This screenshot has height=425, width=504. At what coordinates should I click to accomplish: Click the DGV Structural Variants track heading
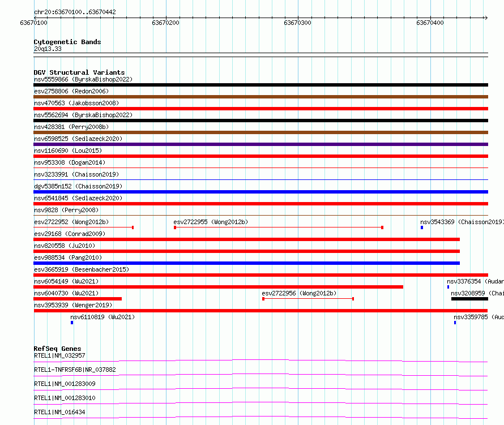(79, 72)
